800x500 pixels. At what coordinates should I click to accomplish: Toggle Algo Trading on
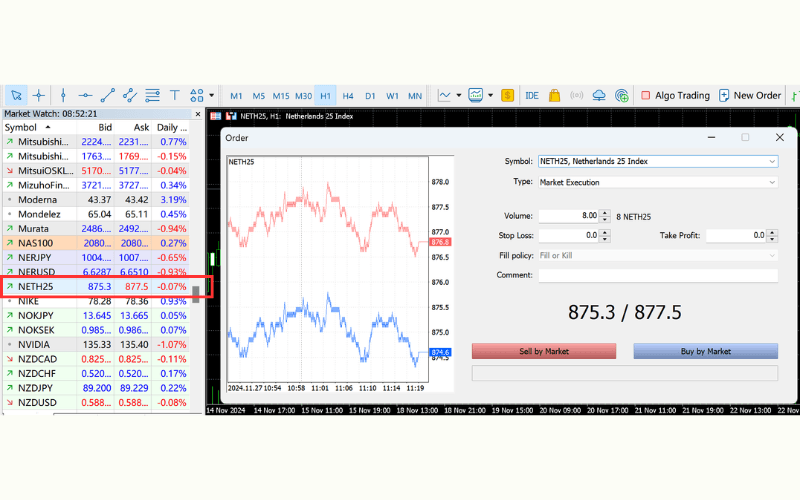click(x=674, y=96)
